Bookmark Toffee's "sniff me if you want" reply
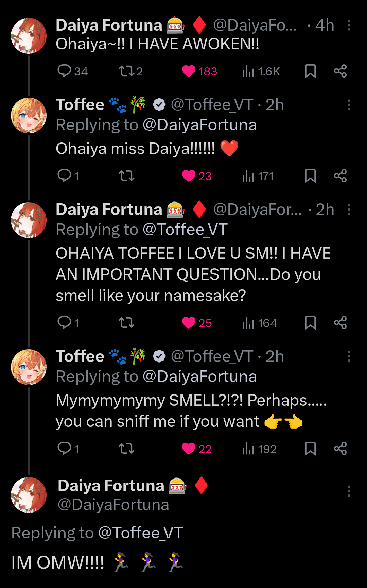 (310, 449)
